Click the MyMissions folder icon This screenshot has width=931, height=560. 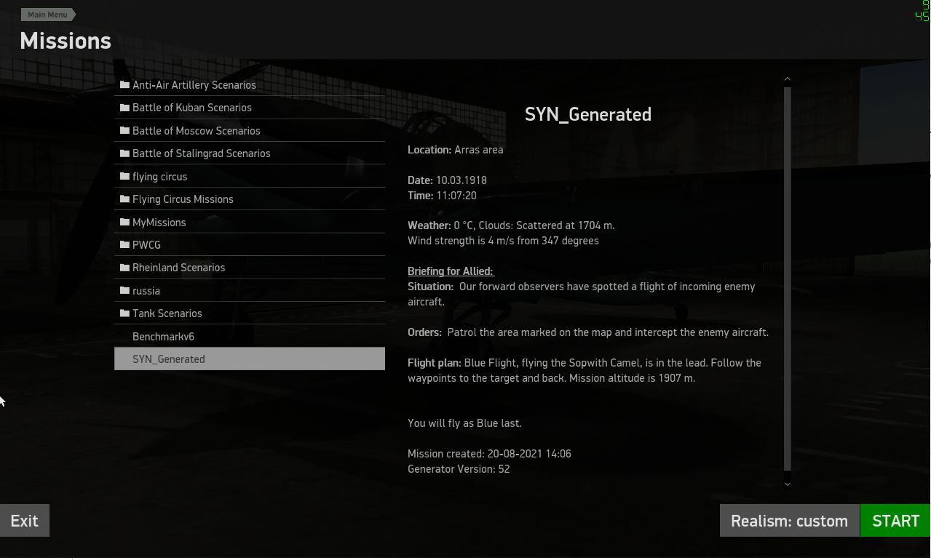click(124, 222)
